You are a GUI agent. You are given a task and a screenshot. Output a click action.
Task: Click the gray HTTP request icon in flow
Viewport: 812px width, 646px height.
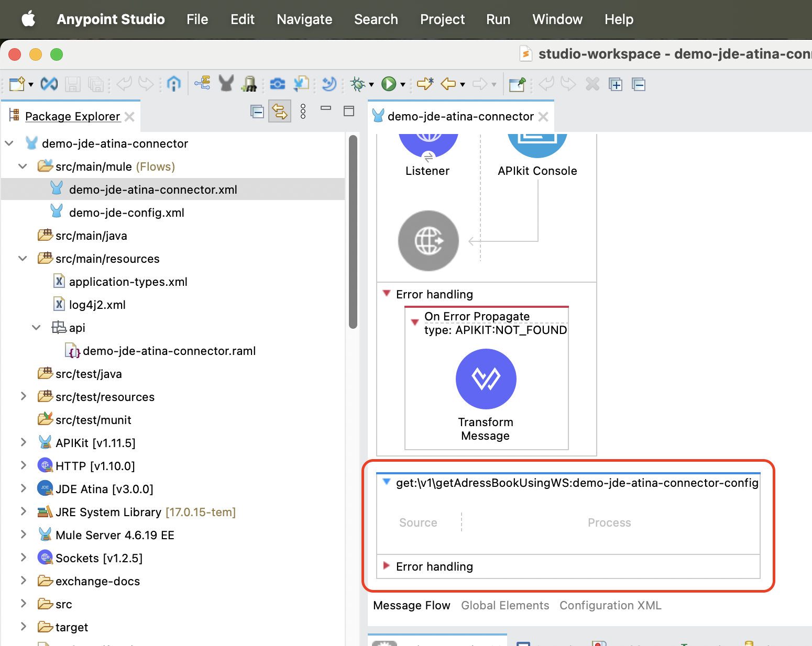click(428, 241)
